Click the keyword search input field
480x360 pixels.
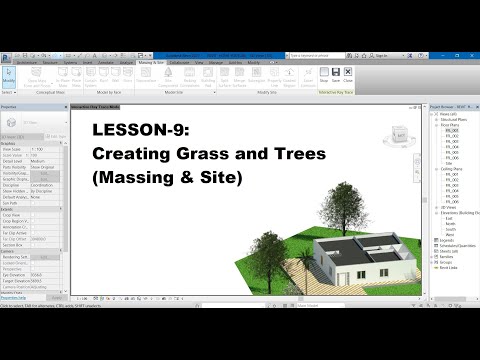[x=317, y=56]
